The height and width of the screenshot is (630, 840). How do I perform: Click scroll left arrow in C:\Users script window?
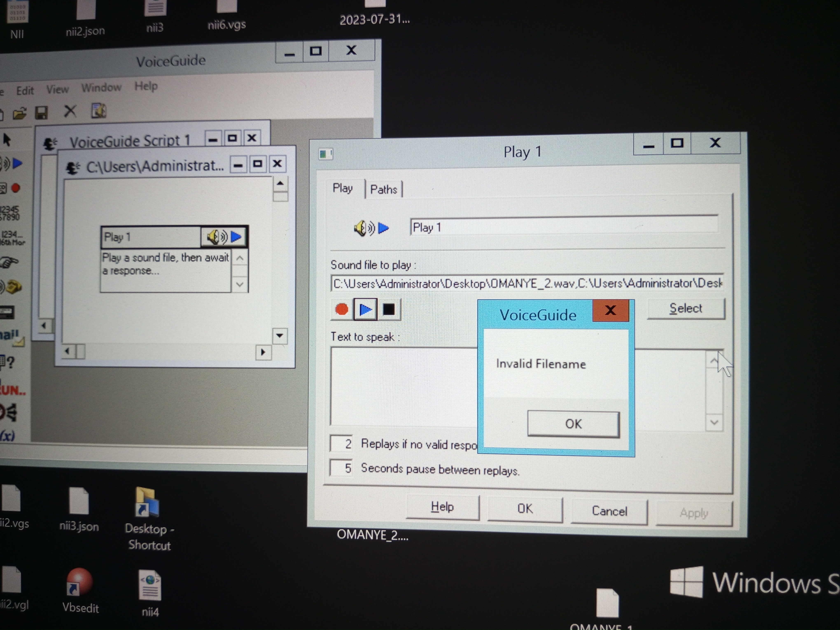point(68,351)
